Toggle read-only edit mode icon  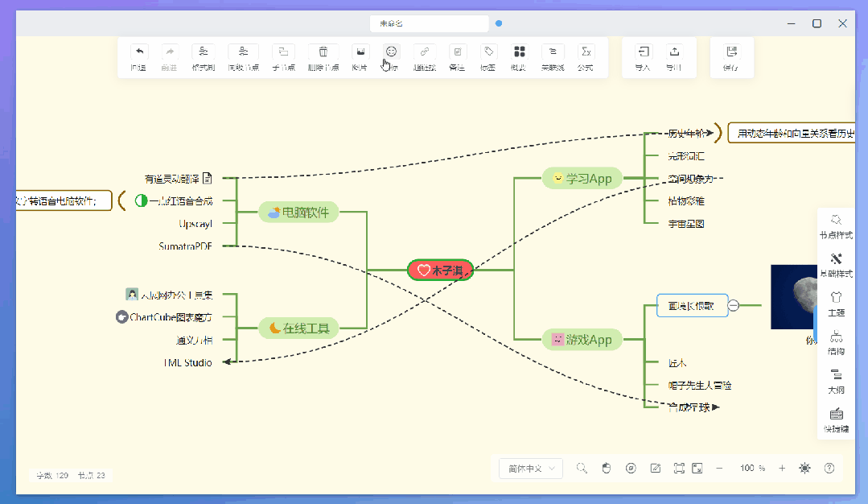[656, 469]
